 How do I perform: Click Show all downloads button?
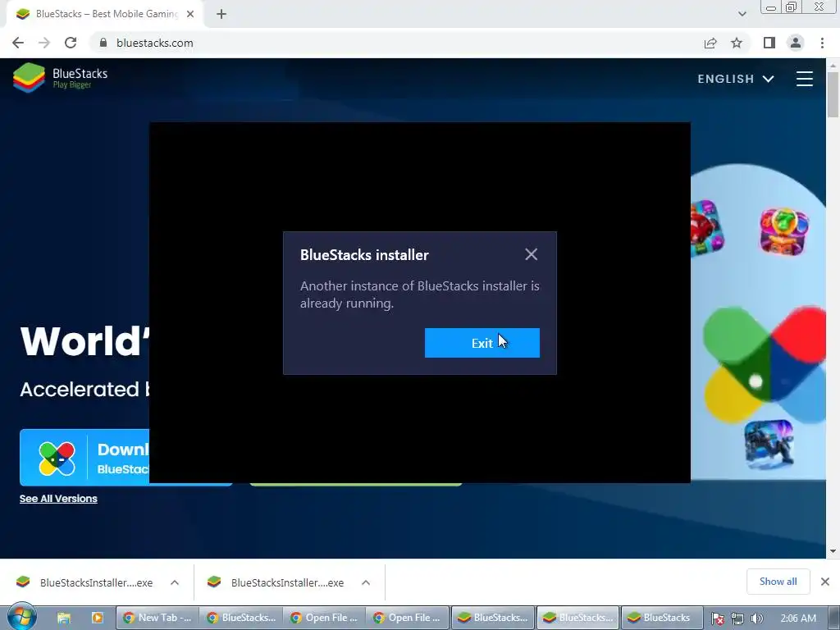tap(778, 582)
